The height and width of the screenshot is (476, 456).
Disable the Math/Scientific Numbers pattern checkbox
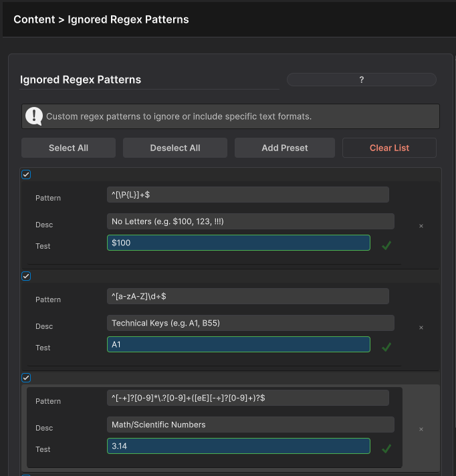click(x=26, y=378)
